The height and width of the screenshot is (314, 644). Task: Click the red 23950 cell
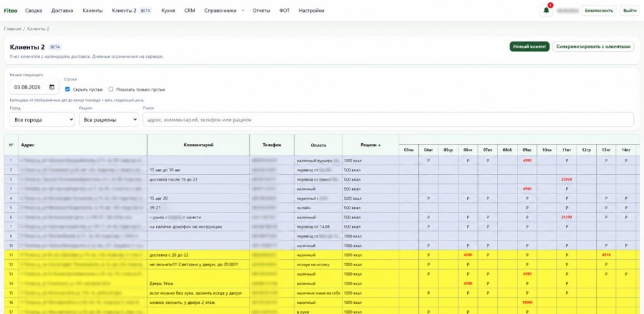pyautogui.click(x=567, y=180)
